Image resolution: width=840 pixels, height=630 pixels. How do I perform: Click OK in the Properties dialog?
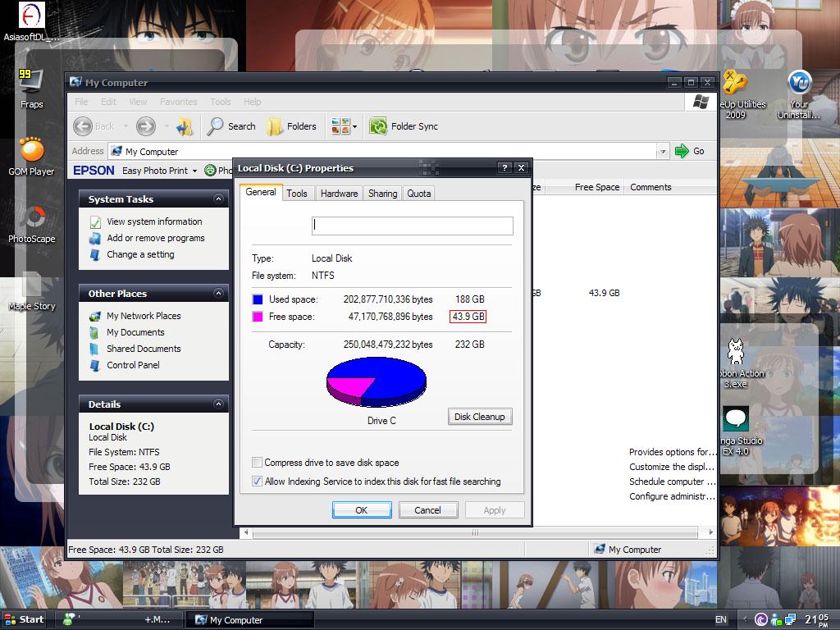coord(362,510)
